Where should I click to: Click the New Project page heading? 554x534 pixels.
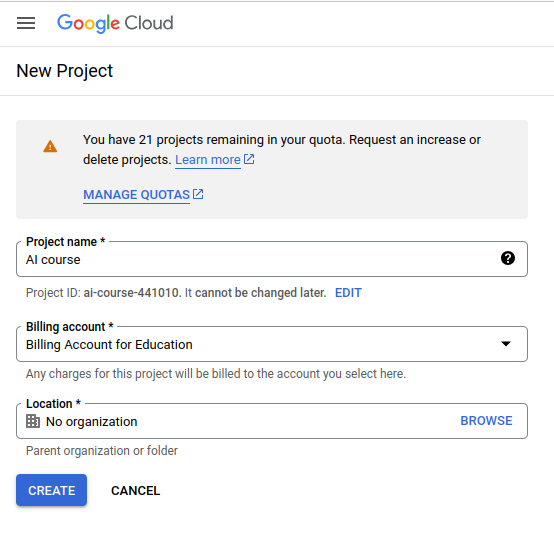(x=65, y=71)
